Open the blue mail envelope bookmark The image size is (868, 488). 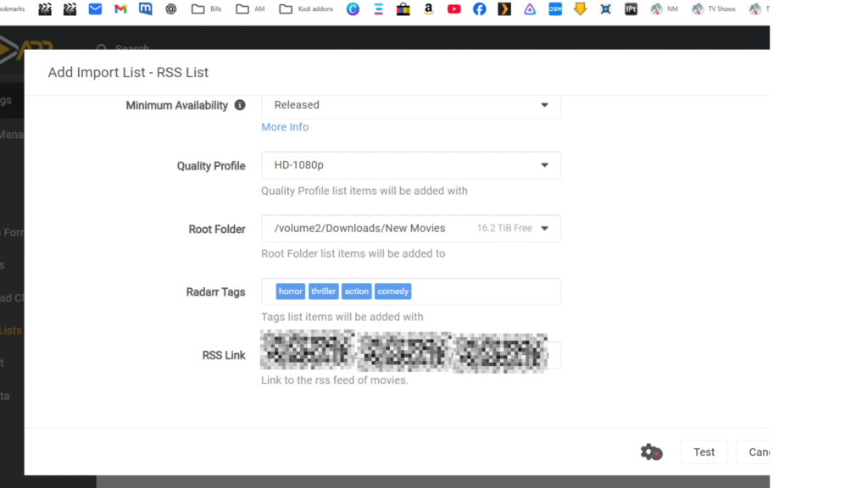point(95,9)
